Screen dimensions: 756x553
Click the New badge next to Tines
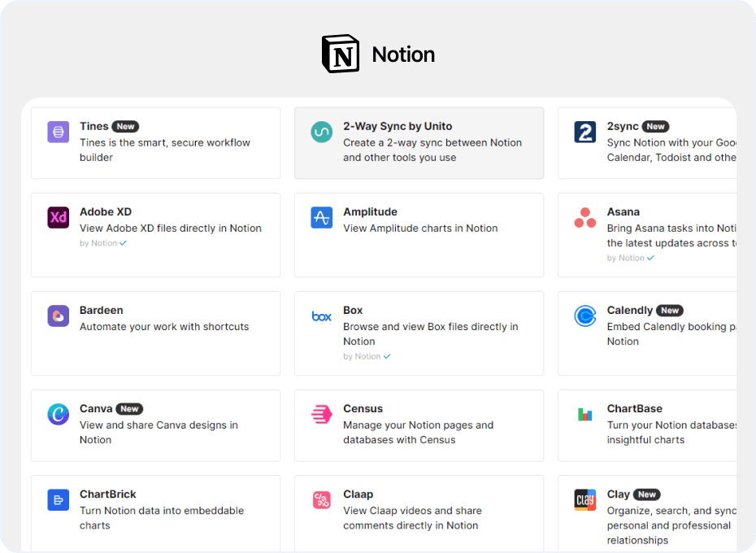(125, 126)
